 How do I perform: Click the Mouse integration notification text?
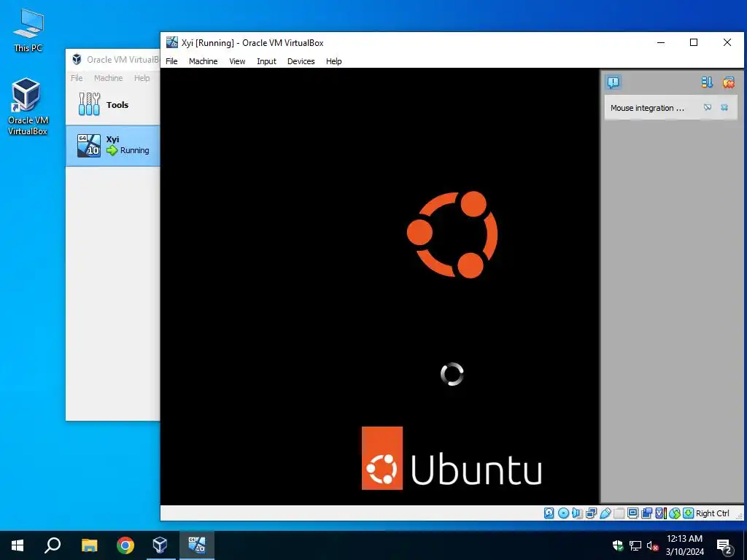647,108
